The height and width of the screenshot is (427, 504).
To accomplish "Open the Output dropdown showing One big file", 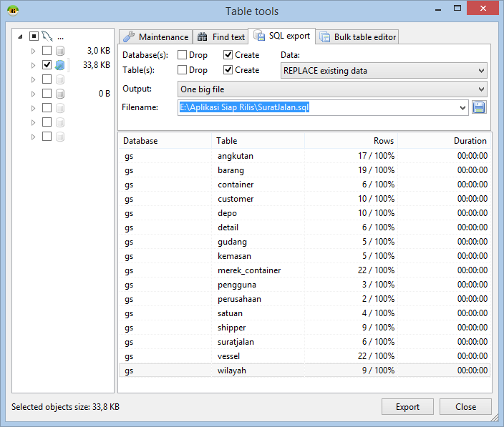I will pyautogui.click(x=332, y=89).
